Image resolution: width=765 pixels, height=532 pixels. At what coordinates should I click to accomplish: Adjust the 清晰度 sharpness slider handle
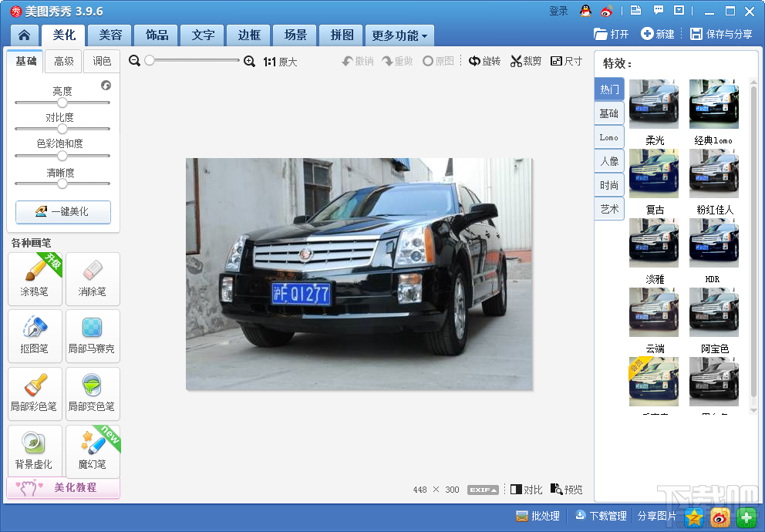62,184
